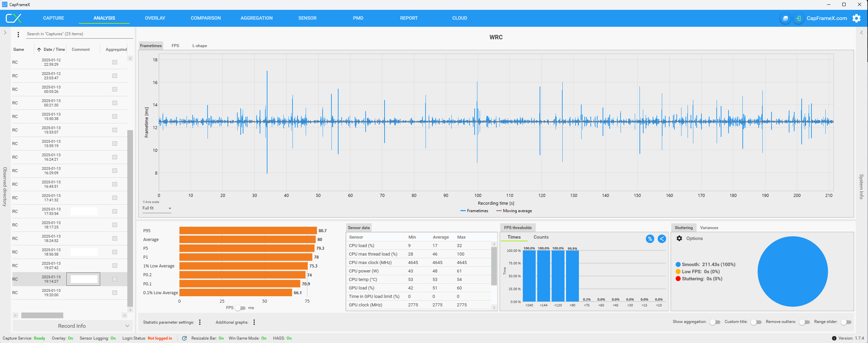Screen dimensions: 868x343
Task: Open Stuttering Options gear icon
Action: [x=679, y=238]
